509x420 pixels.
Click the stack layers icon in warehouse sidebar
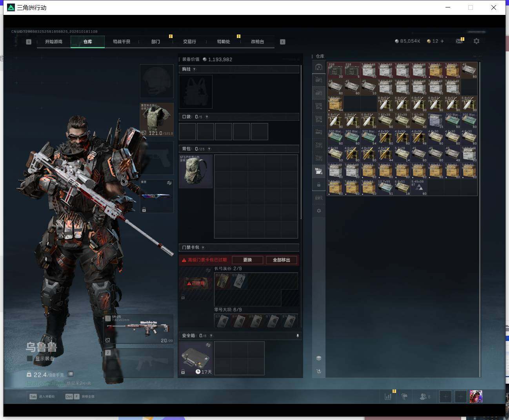coord(319,358)
